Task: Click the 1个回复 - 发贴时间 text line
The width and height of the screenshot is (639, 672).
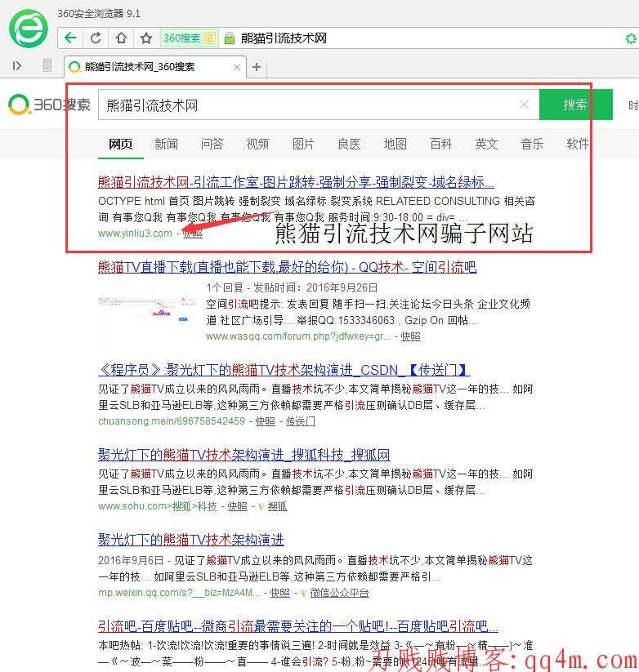Action: [292, 287]
